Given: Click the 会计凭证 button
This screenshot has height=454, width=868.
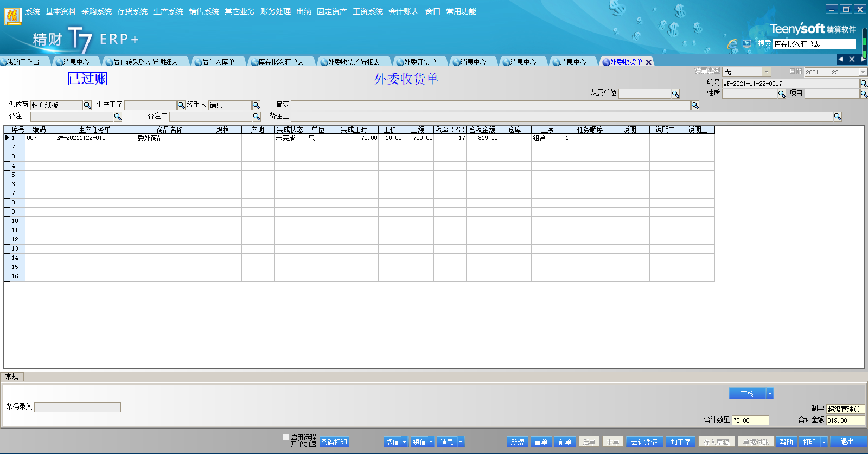Looking at the screenshot, I should coord(644,442).
